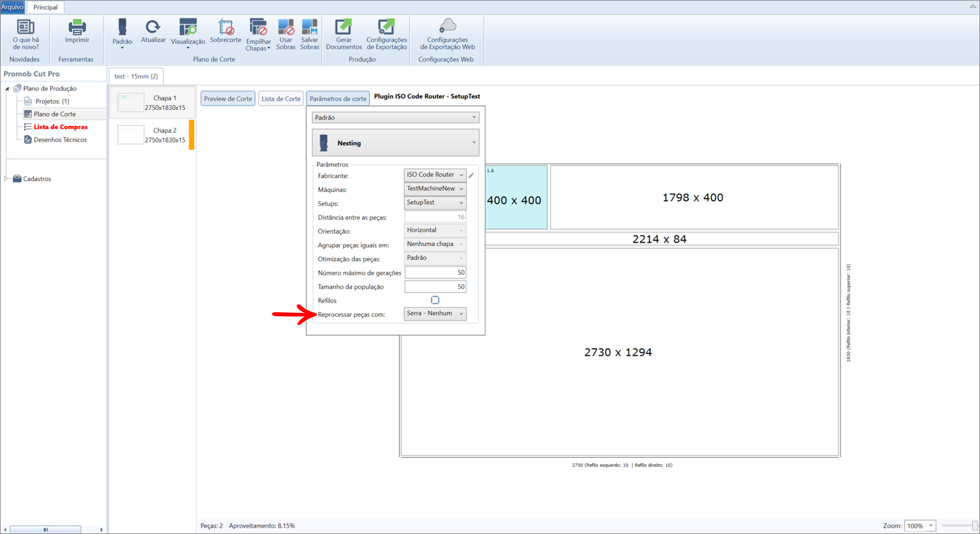Viewport: 980px width, 534px height.
Task: Open the Reprocessar peças com dropdown
Action: 435,313
